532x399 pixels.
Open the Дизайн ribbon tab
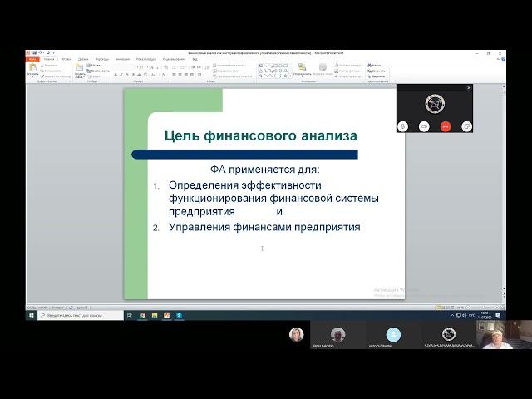pos(83,59)
